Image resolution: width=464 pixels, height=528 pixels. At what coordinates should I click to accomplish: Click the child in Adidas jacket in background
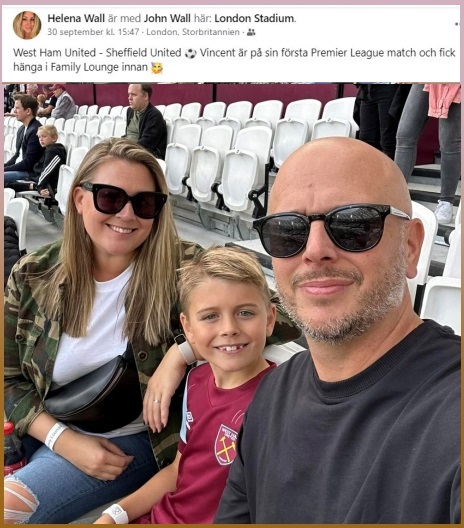pyautogui.click(x=50, y=160)
